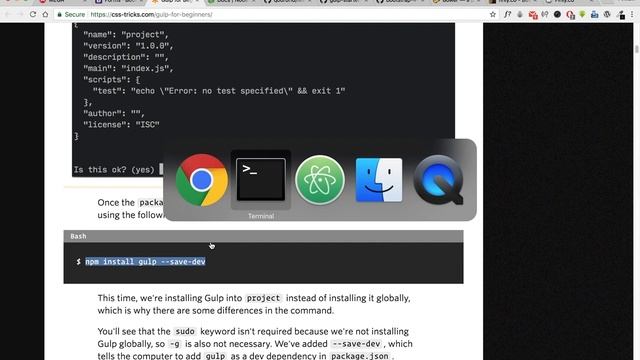Select QuickTime Player in the app switcher
640x360 pixels.
click(x=438, y=180)
